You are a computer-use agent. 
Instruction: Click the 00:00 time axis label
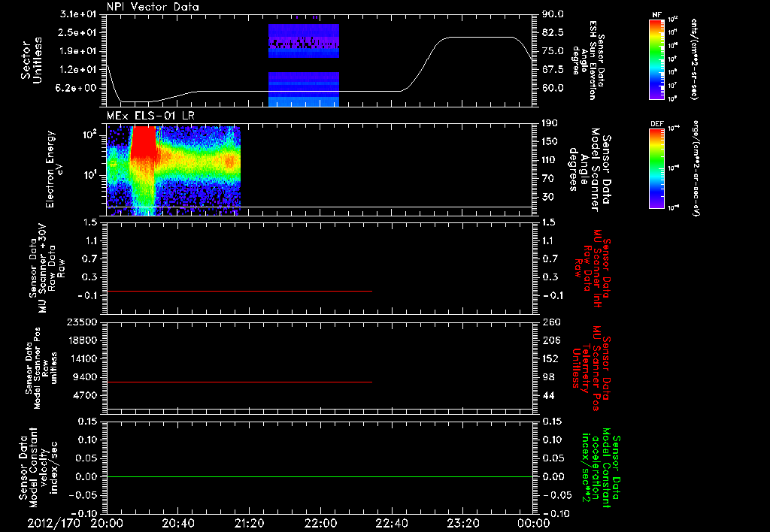tap(533, 523)
